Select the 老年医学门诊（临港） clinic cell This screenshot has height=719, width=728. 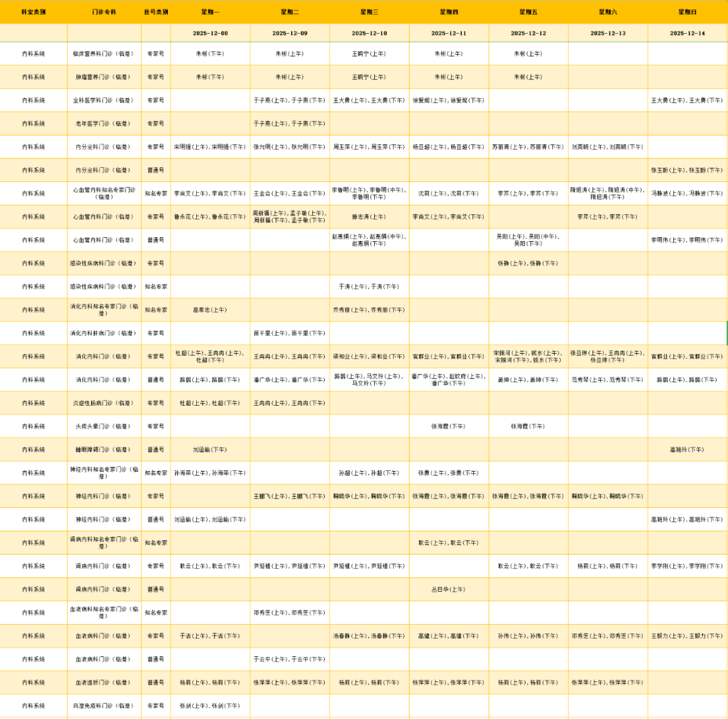104,123
